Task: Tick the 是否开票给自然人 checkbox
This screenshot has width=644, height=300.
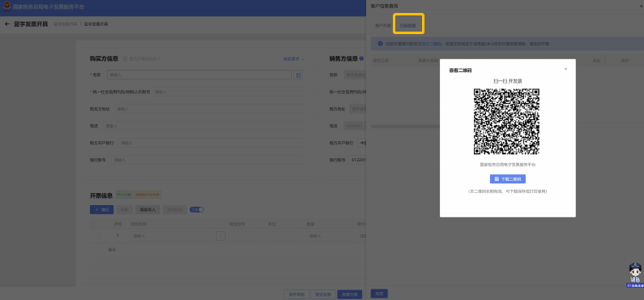Action: point(125,58)
